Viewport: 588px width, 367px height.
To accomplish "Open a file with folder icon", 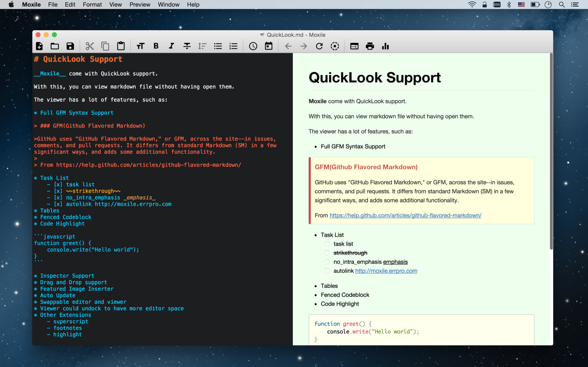I will pos(55,46).
